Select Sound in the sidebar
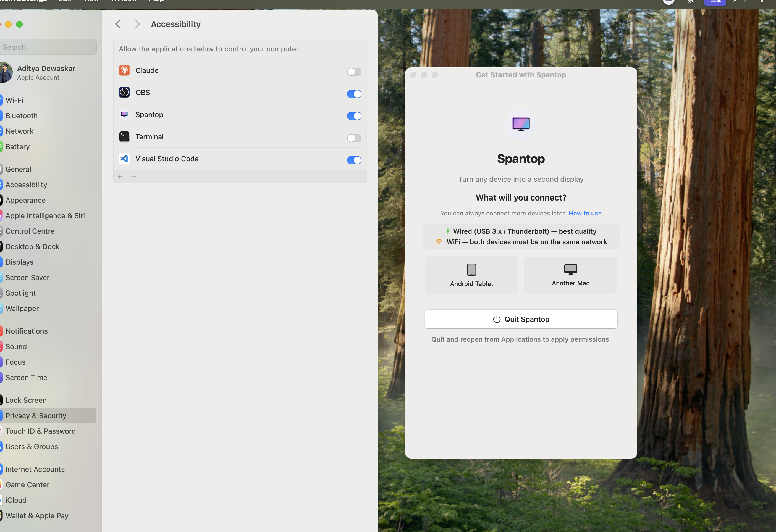Viewport: 776px width, 532px height. (x=48, y=346)
